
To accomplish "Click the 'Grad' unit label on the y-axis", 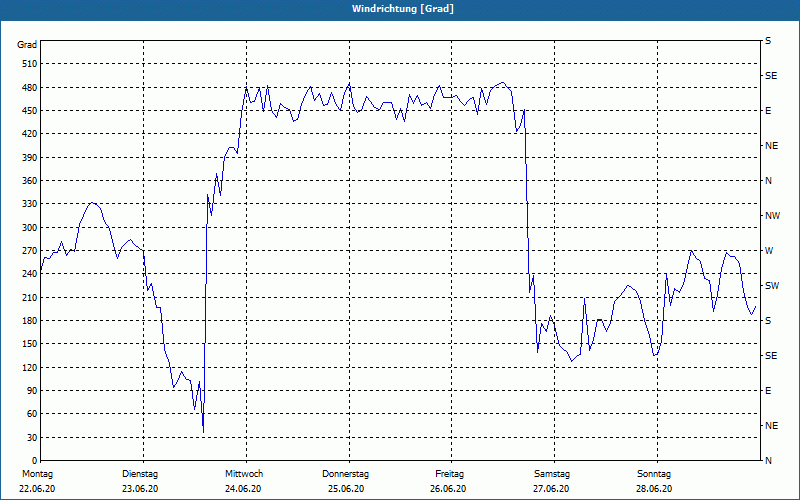I will [x=27, y=45].
